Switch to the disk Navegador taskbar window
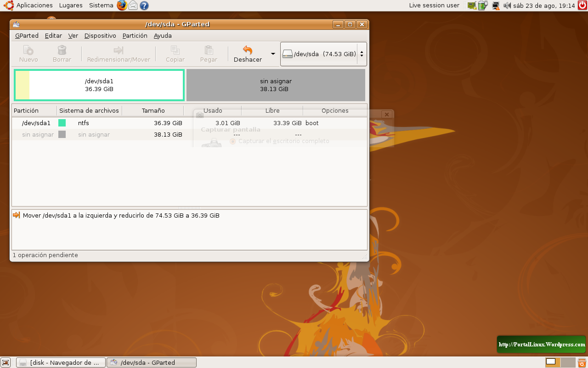Image resolution: width=588 pixels, height=368 pixels. tap(61, 362)
